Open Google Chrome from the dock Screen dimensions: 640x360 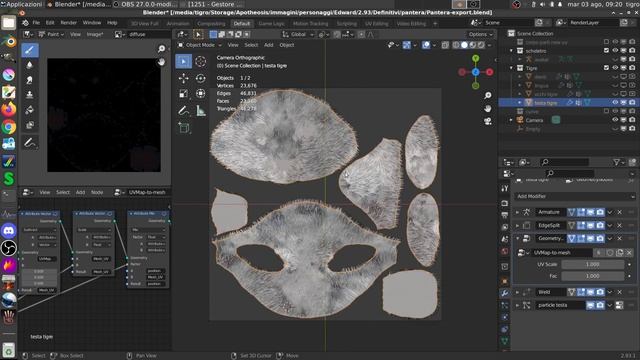(9, 127)
